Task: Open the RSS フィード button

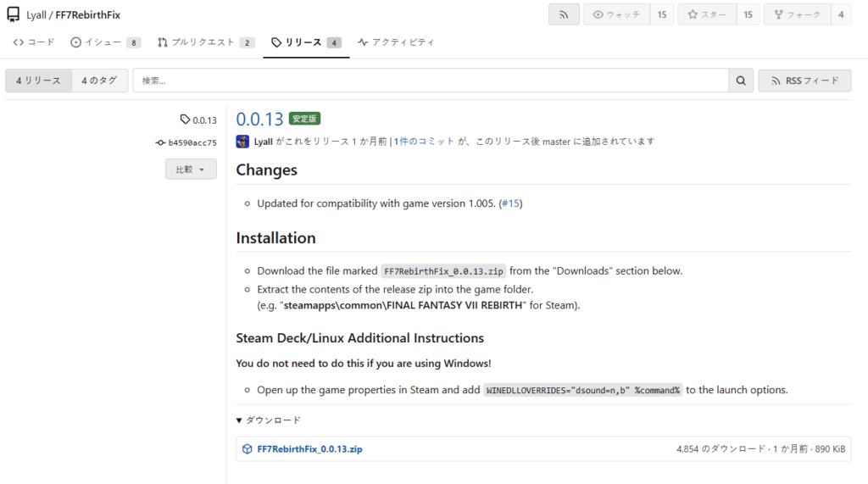Action: pyautogui.click(x=805, y=81)
